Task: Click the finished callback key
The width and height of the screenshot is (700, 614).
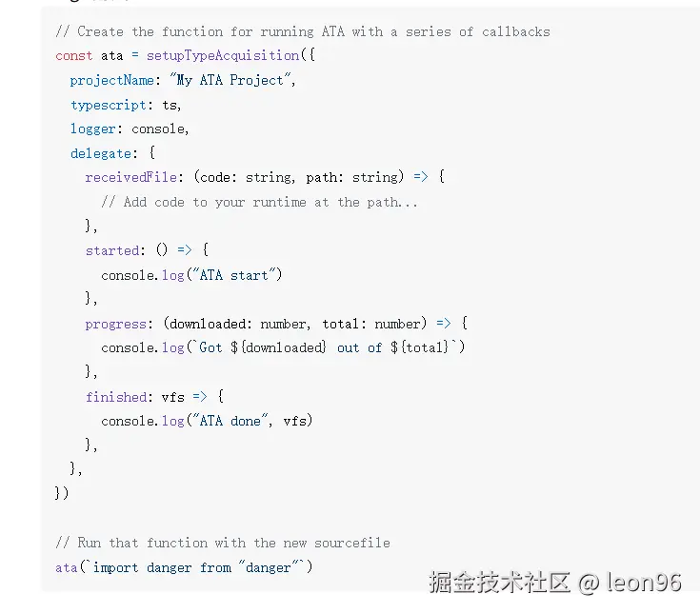Action: 116,397
